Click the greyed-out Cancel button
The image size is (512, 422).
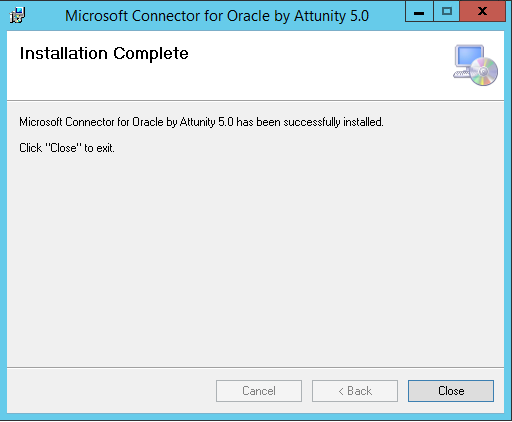259,391
